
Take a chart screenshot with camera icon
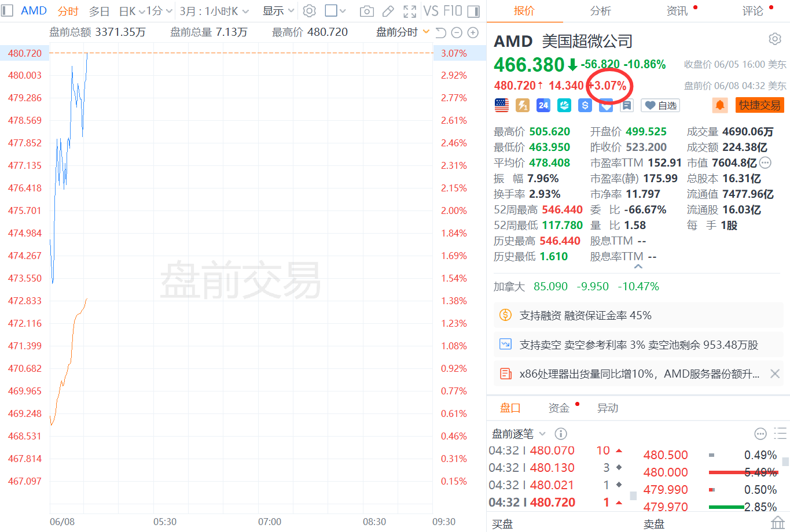366,11
